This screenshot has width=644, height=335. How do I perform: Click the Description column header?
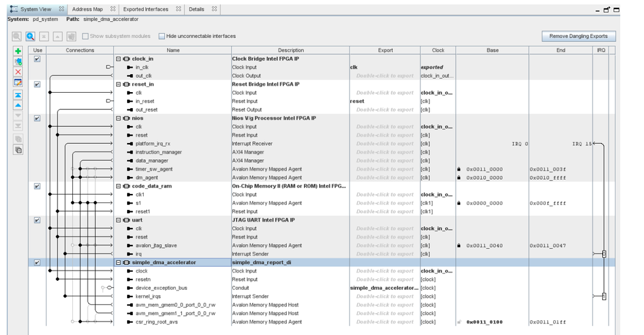coord(291,50)
